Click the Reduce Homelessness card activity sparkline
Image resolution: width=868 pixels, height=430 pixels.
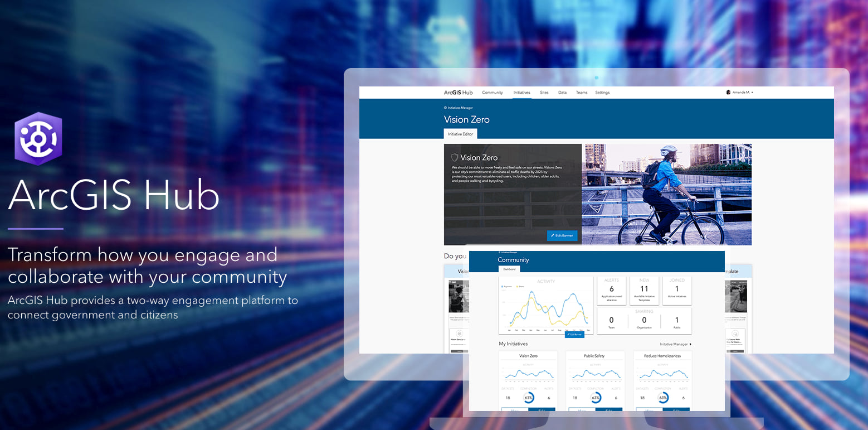[663, 374]
